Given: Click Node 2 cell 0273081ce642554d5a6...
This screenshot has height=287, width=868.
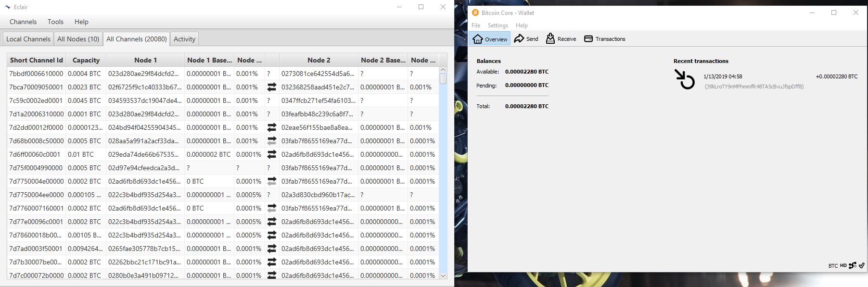Looking at the screenshot, I should (x=318, y=74).
